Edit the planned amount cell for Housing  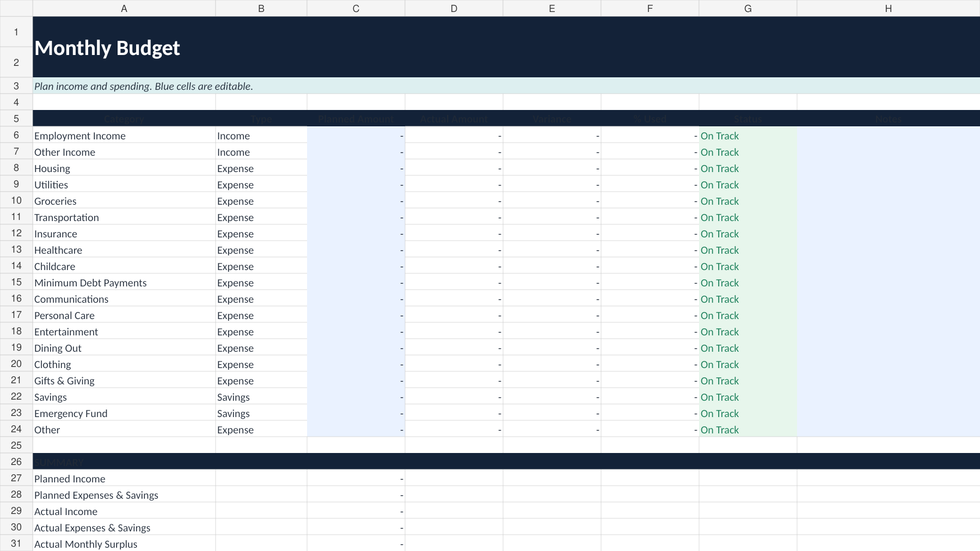coord(356,168)
